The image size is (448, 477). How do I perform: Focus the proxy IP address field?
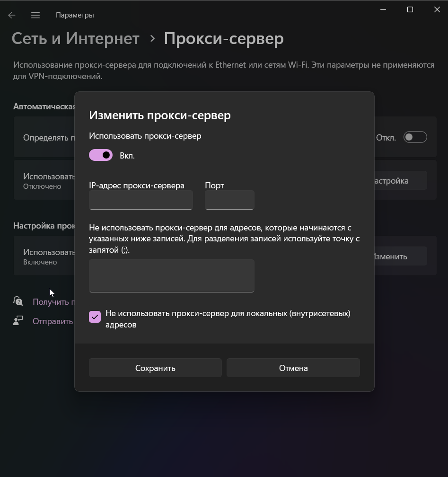click(141, 200)
